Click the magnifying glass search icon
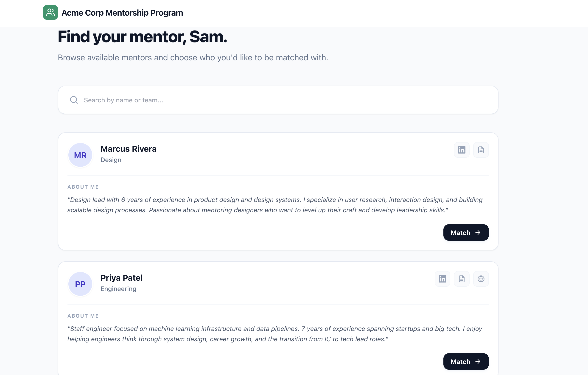Image resolution: width=588 pixels, height=375 pixels. [74, 100]
